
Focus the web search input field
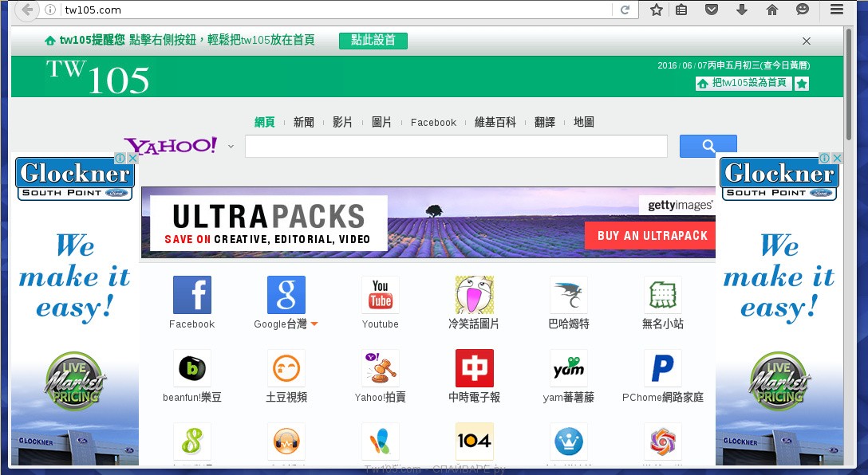[x=456, y=147]
